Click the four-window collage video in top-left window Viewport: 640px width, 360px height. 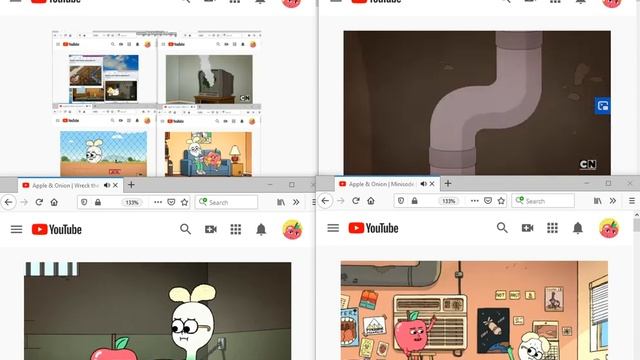pyautogui.click(x=157, y=103)
